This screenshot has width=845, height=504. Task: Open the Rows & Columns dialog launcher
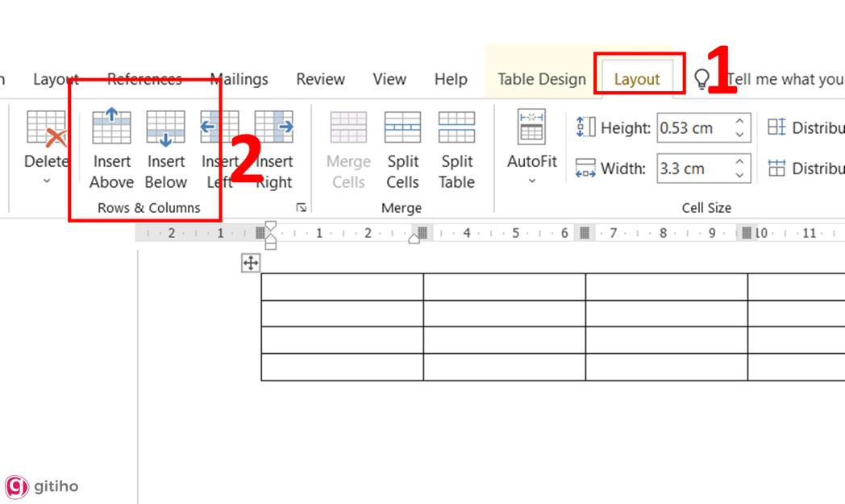point(301,207)
